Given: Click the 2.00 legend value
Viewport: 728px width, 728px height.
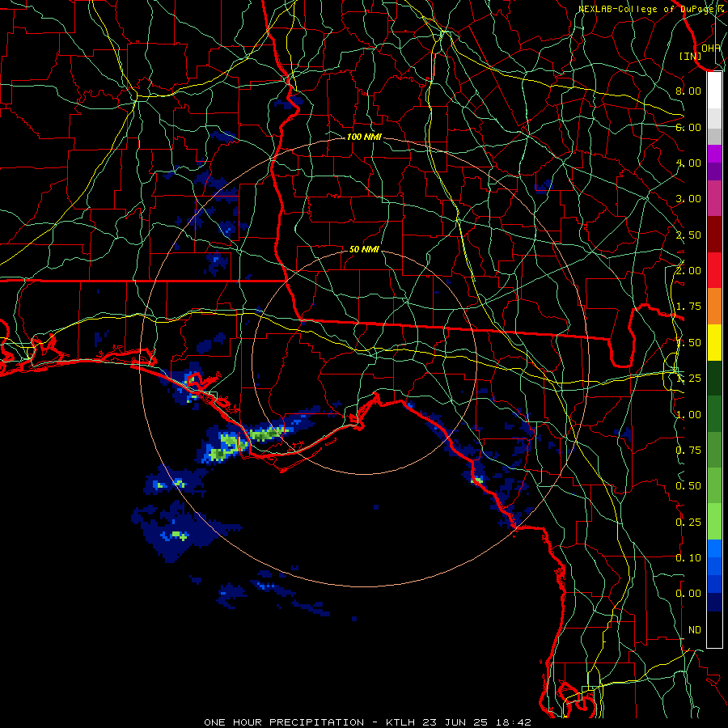Looking at the screenshot, I should click(688, 271).
